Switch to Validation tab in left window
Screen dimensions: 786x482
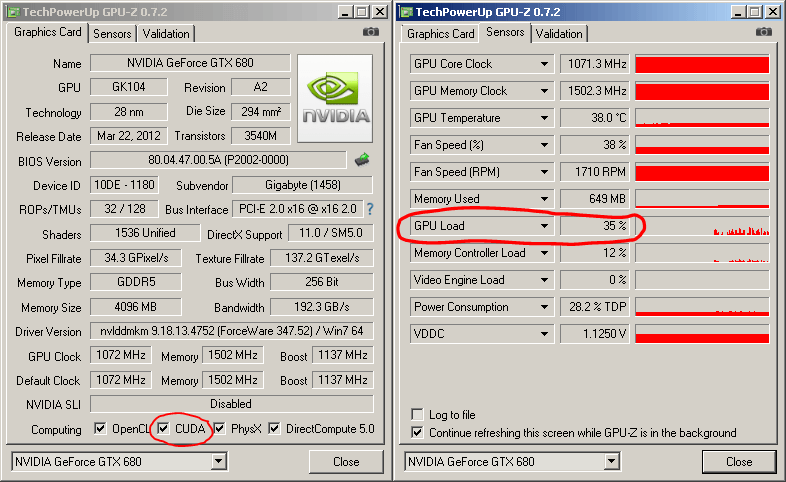click(166, 34)
